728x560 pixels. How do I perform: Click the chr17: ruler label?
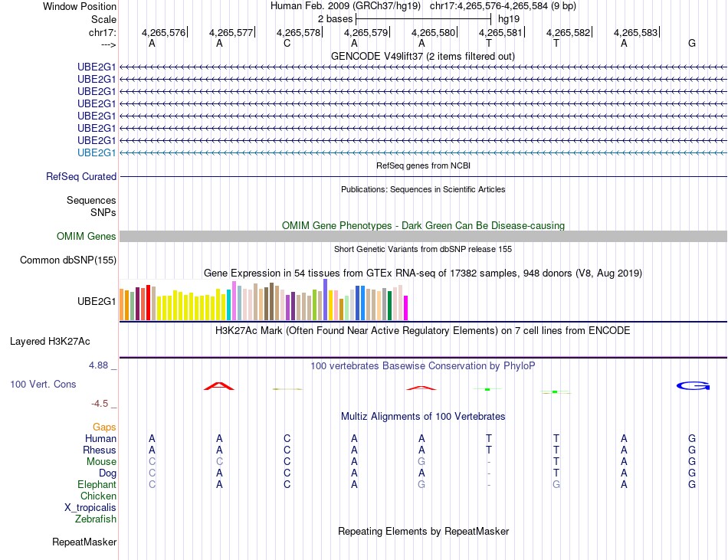[103, 32]
